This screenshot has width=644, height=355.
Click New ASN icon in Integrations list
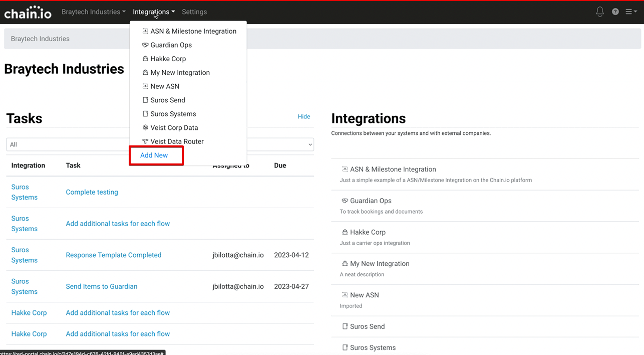(345, 295)
